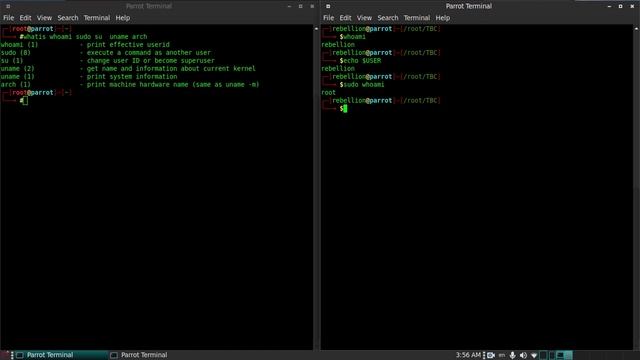The height and width of the screenshot is (360, 640).
Task: Open Edit menu in right Parrot Terminal
Action: click(x=345, y=18)
